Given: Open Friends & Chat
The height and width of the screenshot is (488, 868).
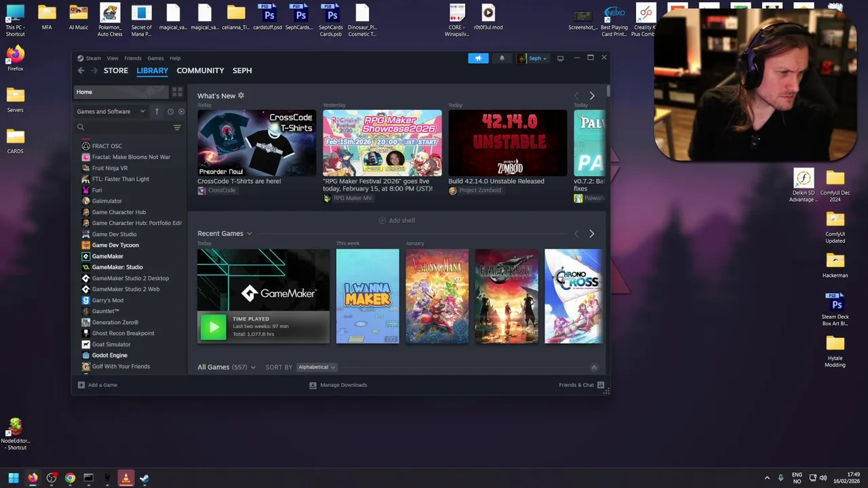Looking at the screenshot, I should click(581, 385).
